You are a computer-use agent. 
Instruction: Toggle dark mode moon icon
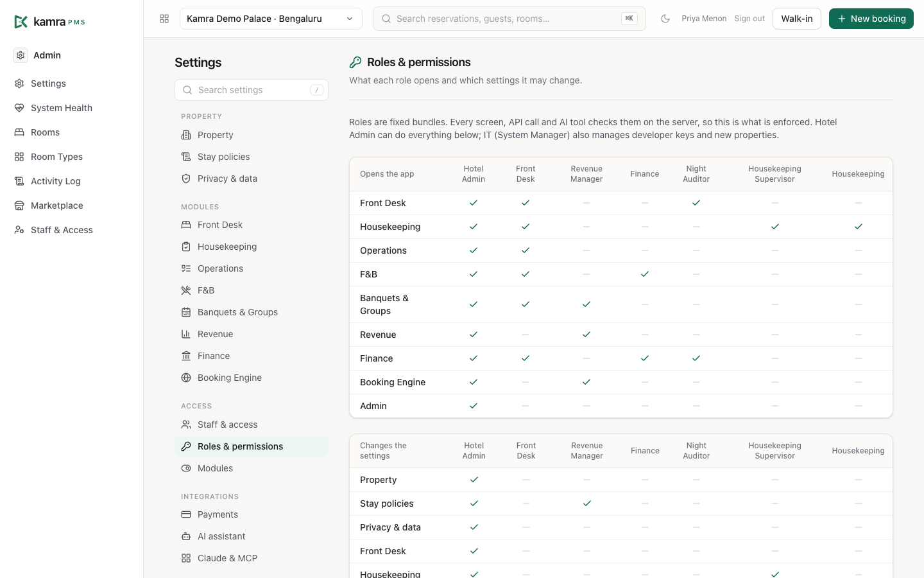click(x=665, y=19)
